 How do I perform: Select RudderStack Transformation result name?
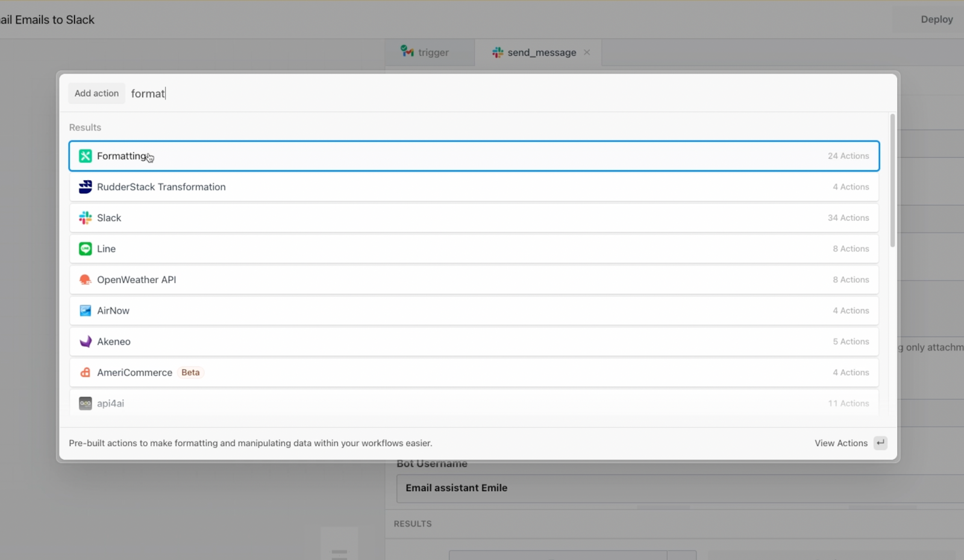(161, 187)
